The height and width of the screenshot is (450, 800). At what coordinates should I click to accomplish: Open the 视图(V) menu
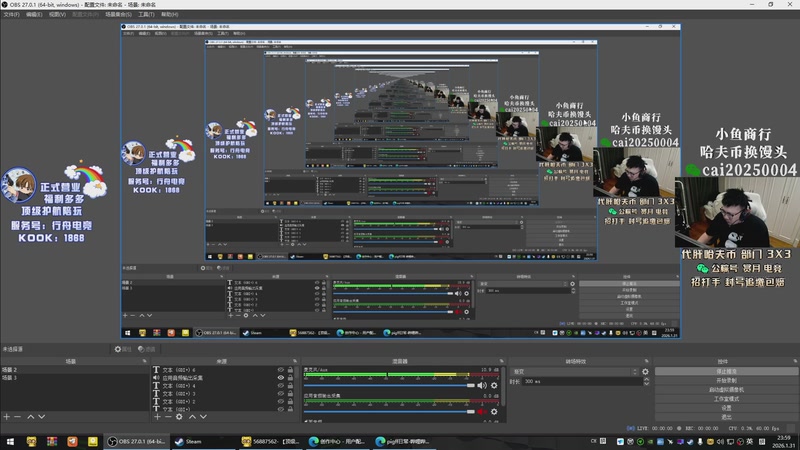[57, 14]
